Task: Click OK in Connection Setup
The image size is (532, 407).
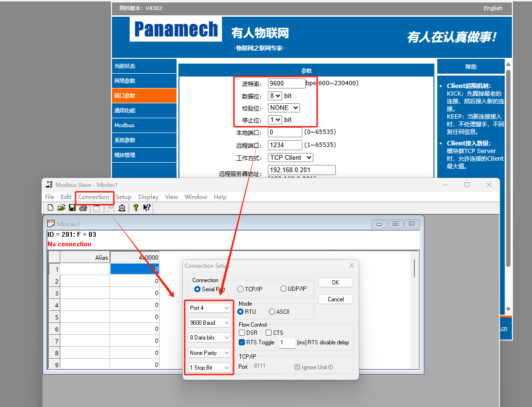Action: (335, 283)
